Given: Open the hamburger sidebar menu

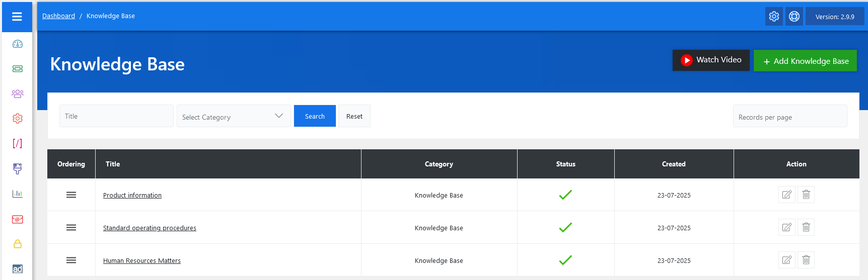Looking at the screenshot, I should (x=17, y=17).
